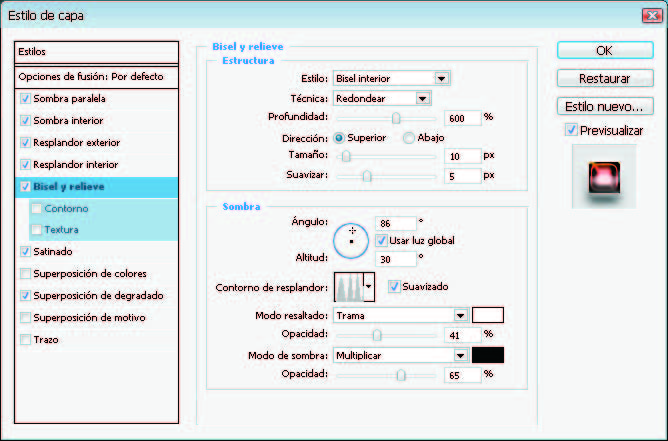Select Opciones de fusión: Por defecto

(96, 77)
